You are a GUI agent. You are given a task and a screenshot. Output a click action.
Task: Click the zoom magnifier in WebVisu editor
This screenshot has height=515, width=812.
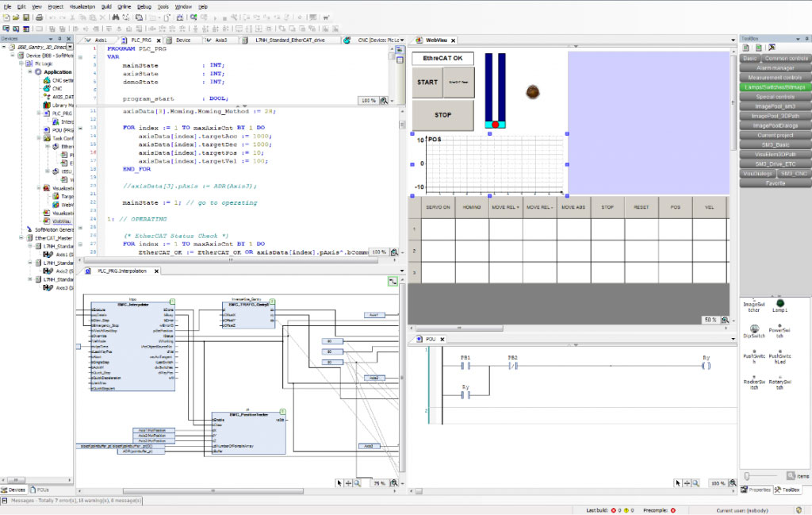(x=725, y=321)
